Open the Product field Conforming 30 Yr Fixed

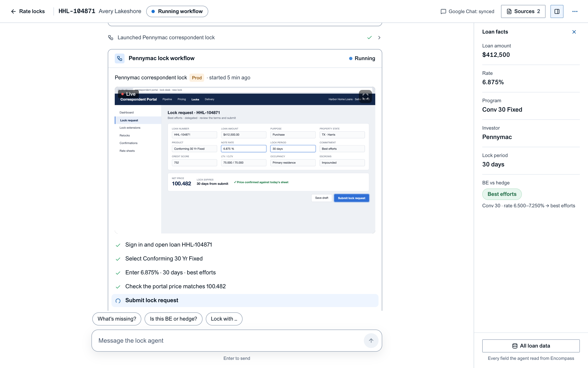(194, 149)
